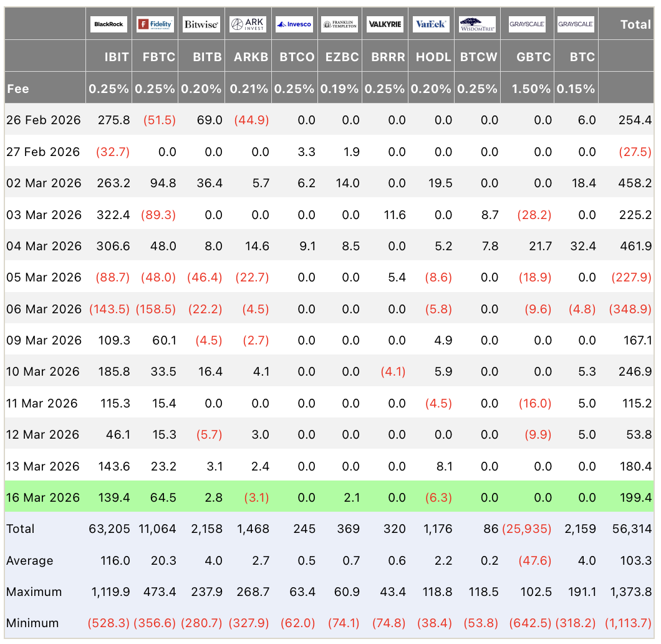661x644 pixels.
Task: Select the Valkyrie logo
Action: [x=385, y=25]
